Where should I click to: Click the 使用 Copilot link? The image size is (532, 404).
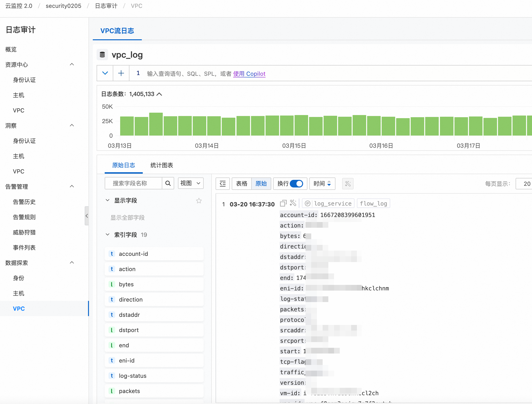[x=249, y=74]
